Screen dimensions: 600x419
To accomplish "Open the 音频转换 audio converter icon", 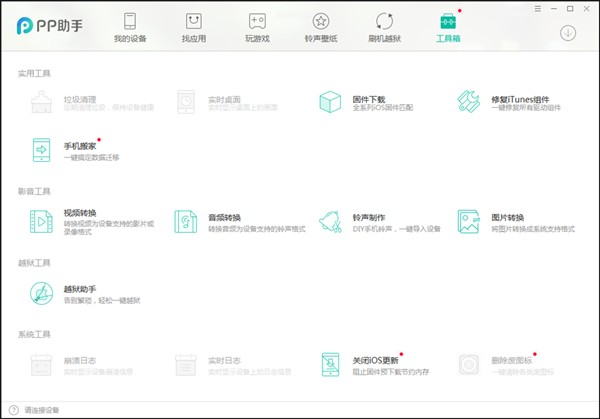I will [x=186, y=221].
